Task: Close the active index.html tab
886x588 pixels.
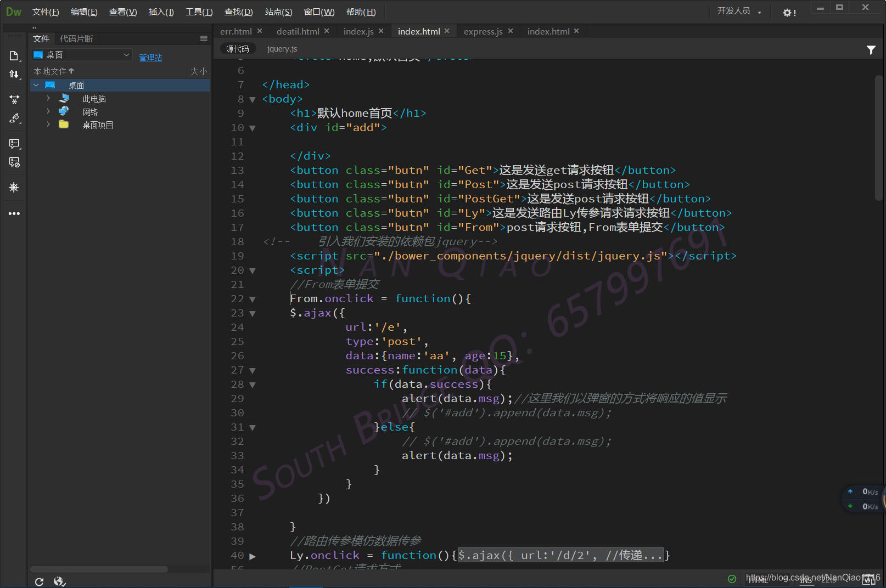Action: coord(447,31)
